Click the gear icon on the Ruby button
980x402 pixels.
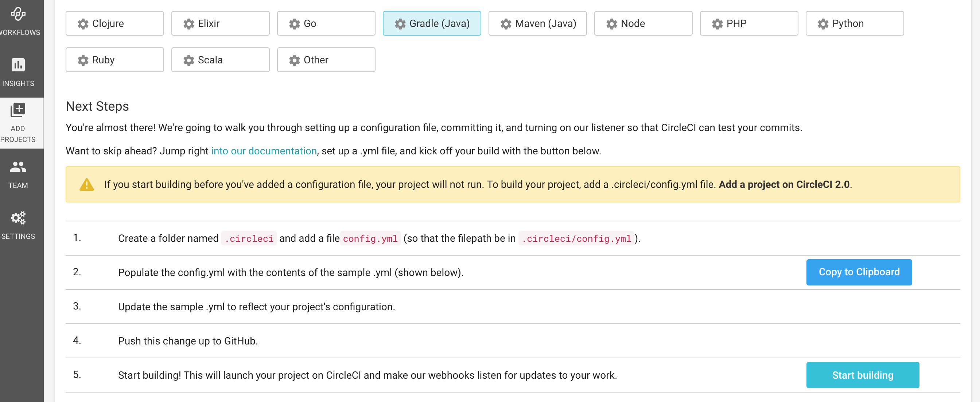coord(83,60)
